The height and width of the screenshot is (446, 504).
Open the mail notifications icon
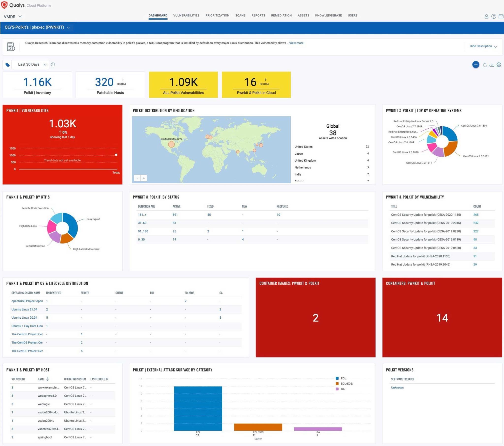(501, 16)
